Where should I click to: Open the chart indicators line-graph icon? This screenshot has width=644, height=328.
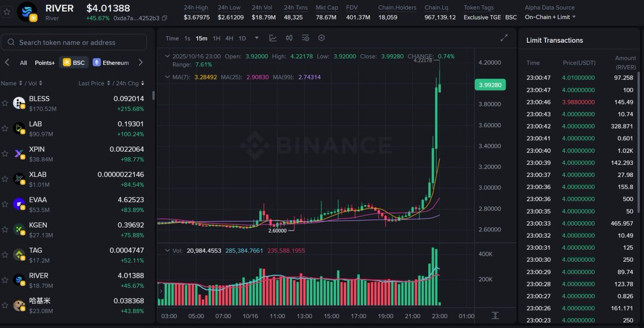pyautogui.click(x=273, y=38)
